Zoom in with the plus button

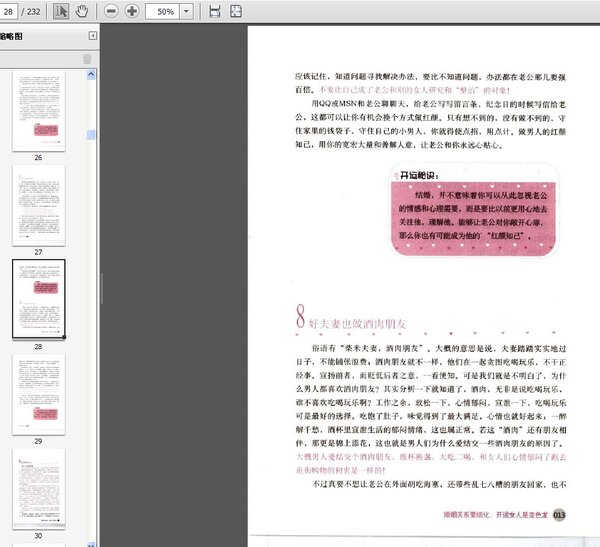[x=132, y=11]
